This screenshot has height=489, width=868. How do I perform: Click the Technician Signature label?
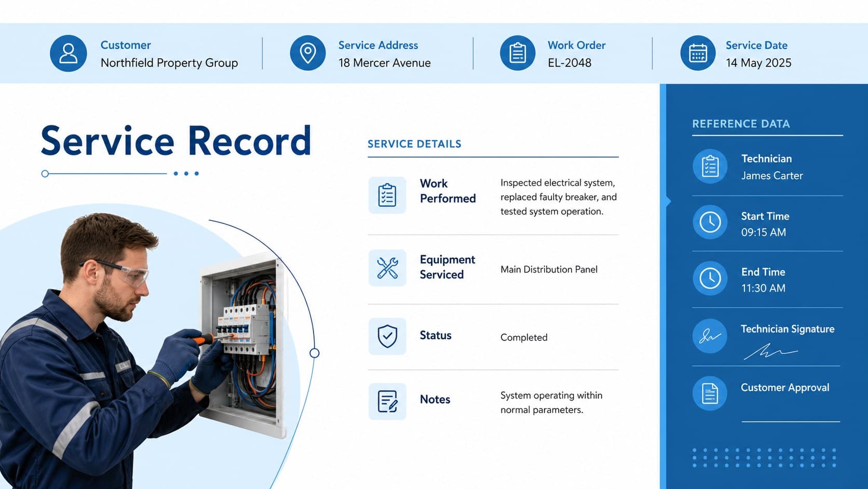coord(788,329)
